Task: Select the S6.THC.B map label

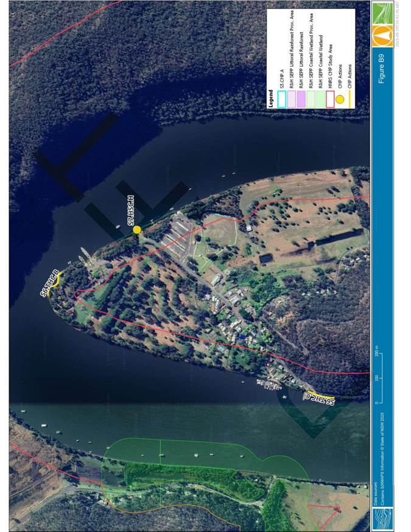Action: pyautogui.click(x=49, y=284)
